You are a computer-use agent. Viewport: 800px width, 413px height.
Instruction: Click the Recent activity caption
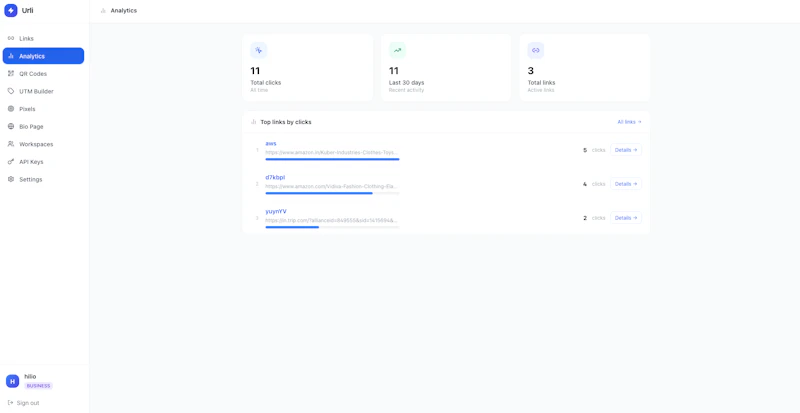coord(406,90)
